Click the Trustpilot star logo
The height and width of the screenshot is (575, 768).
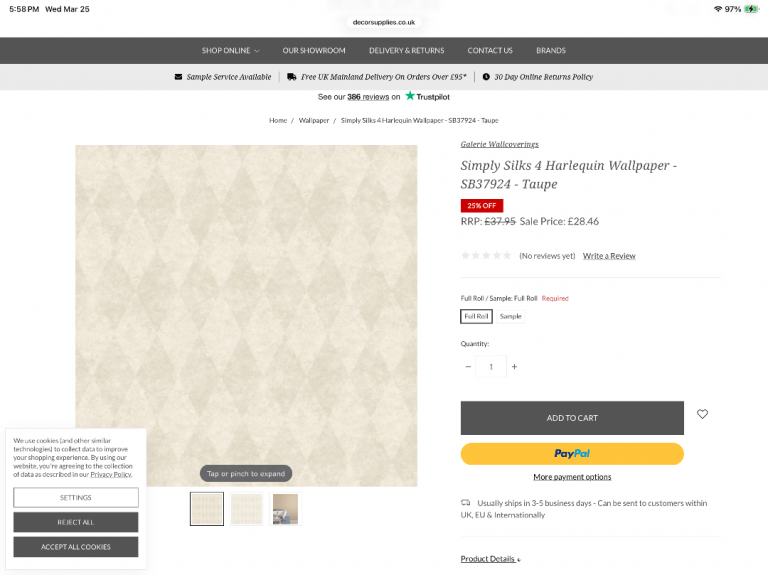pyautogui.click(x=410, y=96)
